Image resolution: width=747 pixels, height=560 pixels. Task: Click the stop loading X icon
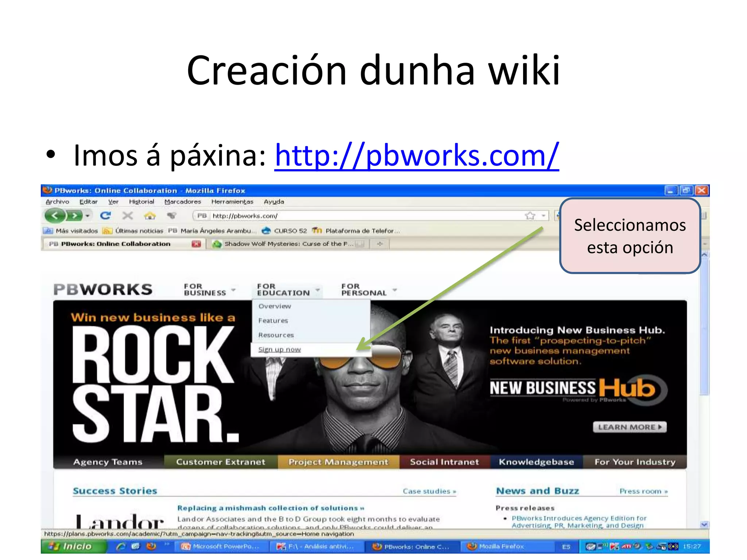coord(127,216)
